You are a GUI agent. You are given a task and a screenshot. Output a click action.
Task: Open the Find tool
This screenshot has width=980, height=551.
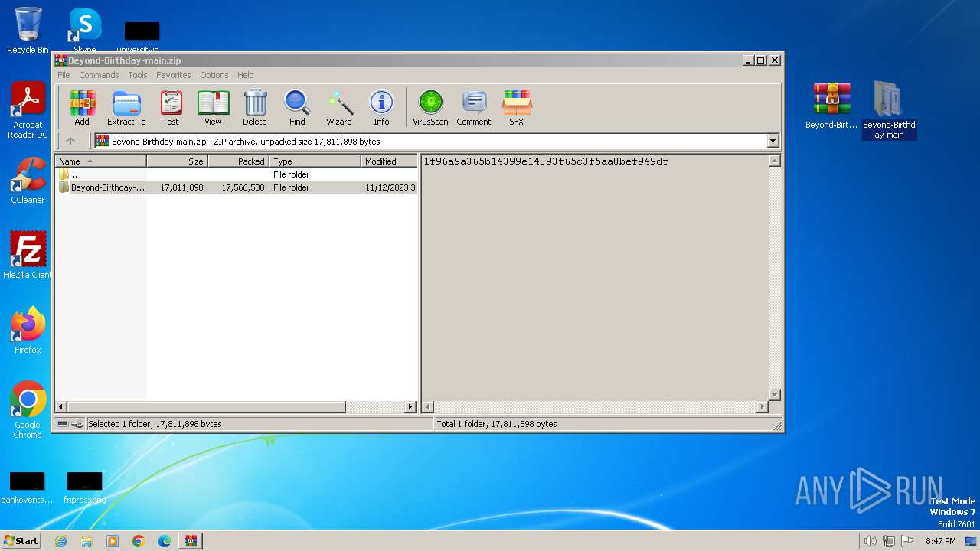pyautogui.click(x=297, y=107)
